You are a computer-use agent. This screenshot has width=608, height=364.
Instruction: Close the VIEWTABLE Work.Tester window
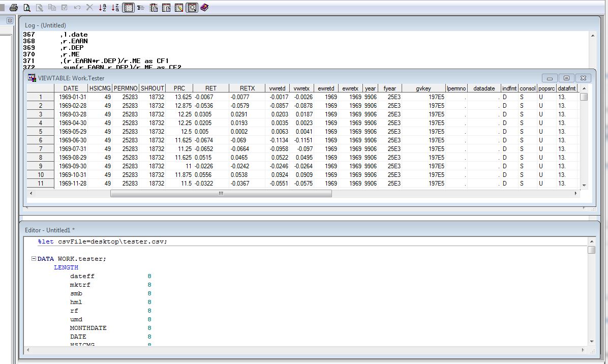(x=583, y=78)
